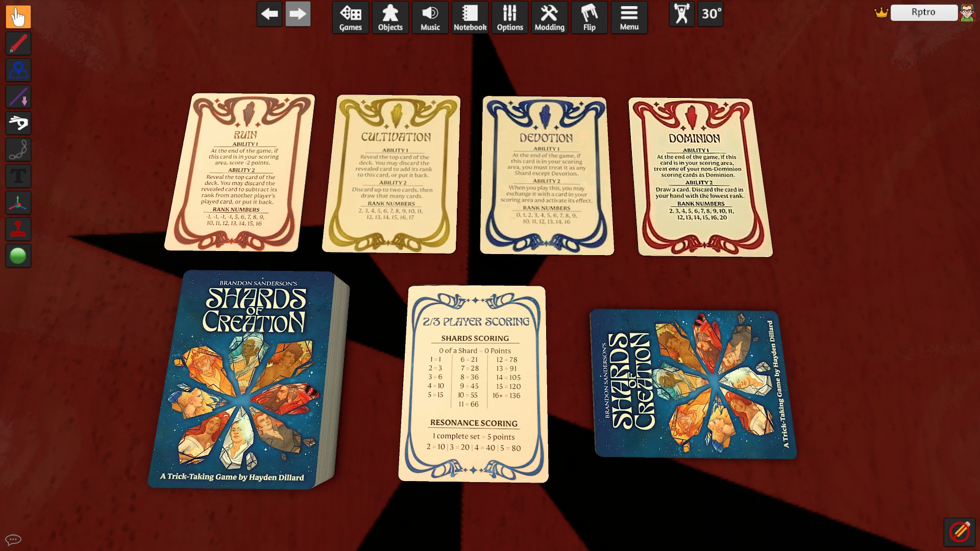The width and height of the screenshot is (980, 551).
Task: Select the chain Joint tool
Action: pos(18,149)
